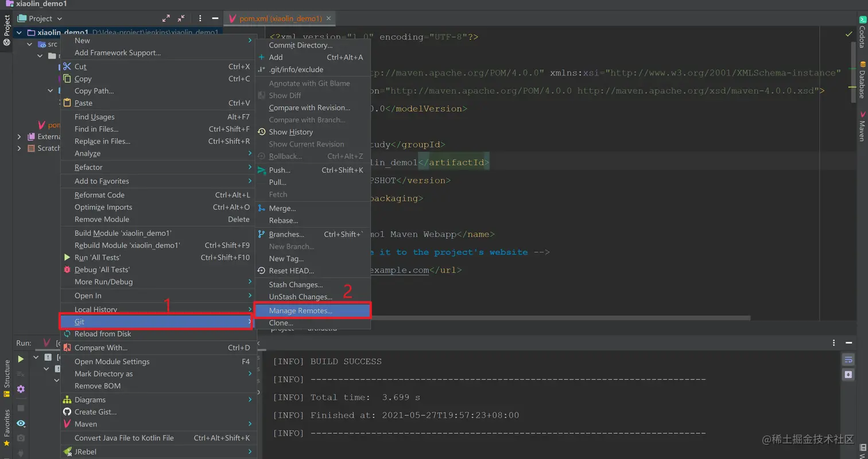Click the purple settings gear in Run toolbar
Viewport: 868px width, 459px height.
(x=21, y=389)
